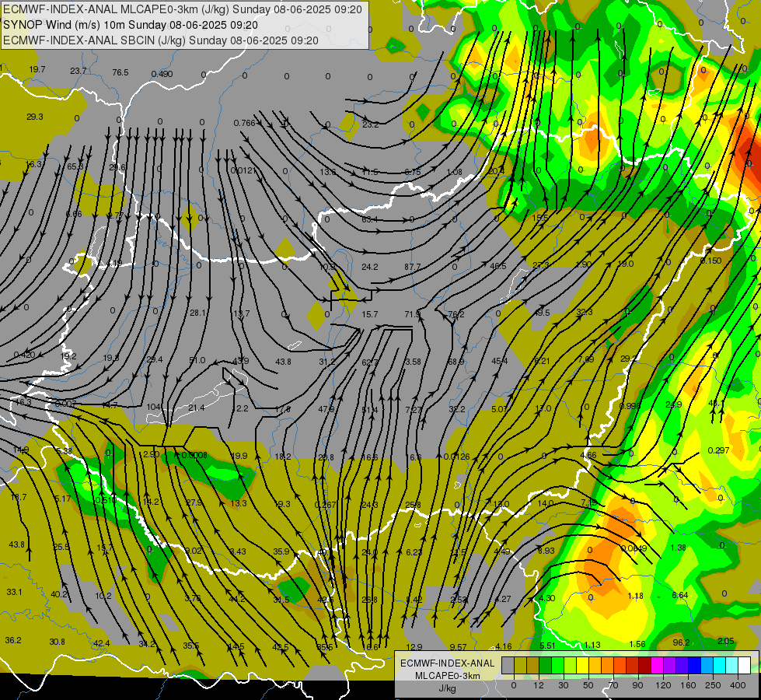Click the map value 4.66
This screenshot has width=761, height=700.
point(588,455)
